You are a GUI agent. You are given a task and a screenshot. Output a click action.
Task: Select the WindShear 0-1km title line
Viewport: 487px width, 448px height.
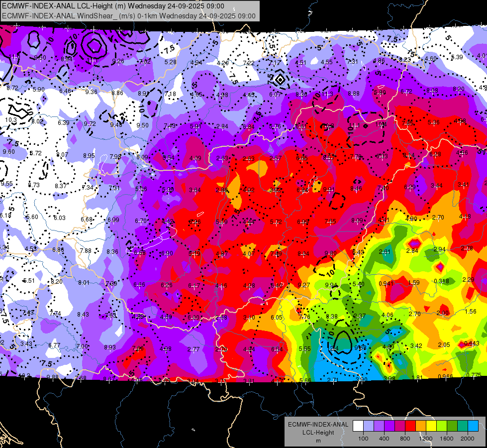point(128,16)
